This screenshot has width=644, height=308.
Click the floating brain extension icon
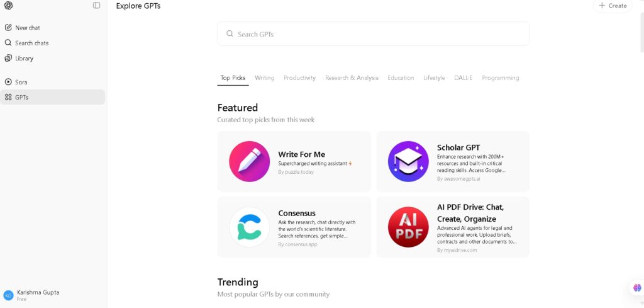tap(637, 288)
